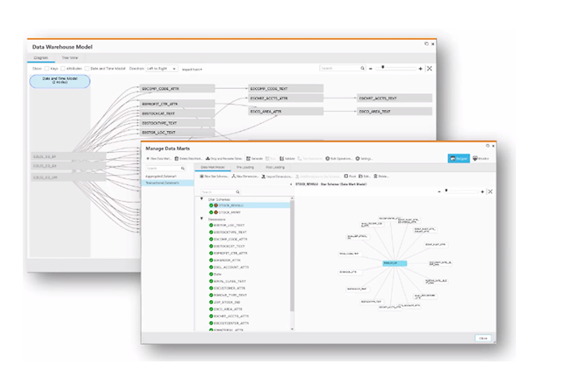This screenshot has height=384, width=588.
Task: Switch to Monitor mode button
Action: pos(481,158)
